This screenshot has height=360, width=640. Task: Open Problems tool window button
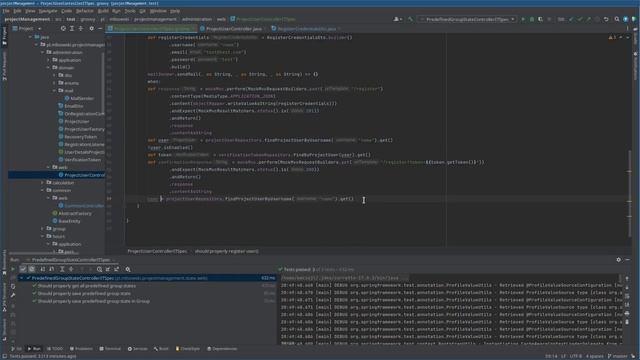pyautogui.click(x=81, y=349)
